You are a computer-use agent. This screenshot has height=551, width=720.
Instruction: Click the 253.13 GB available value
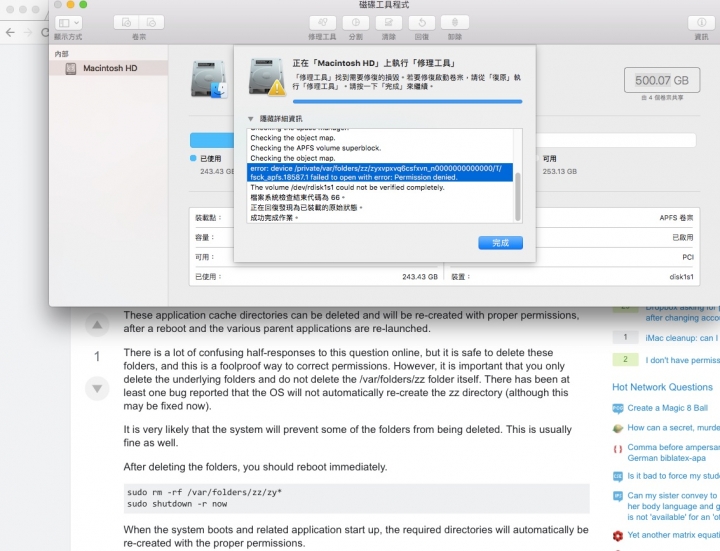(x=559, y=171)
